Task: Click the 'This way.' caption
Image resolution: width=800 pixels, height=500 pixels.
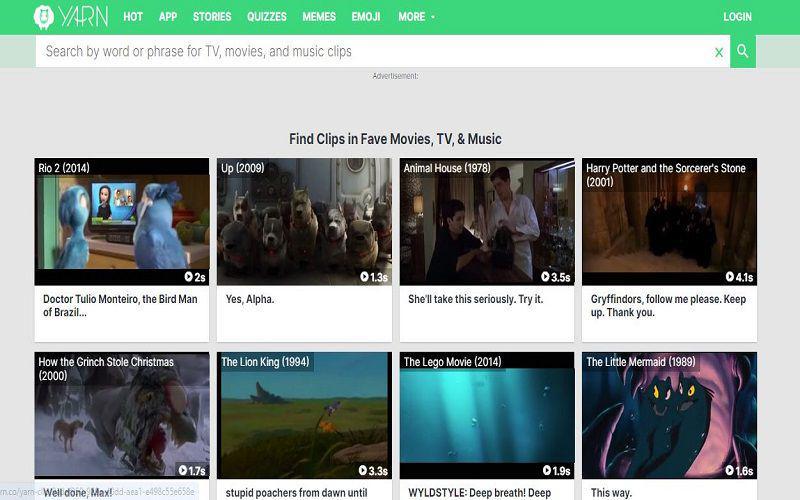Action: [611, 493]
